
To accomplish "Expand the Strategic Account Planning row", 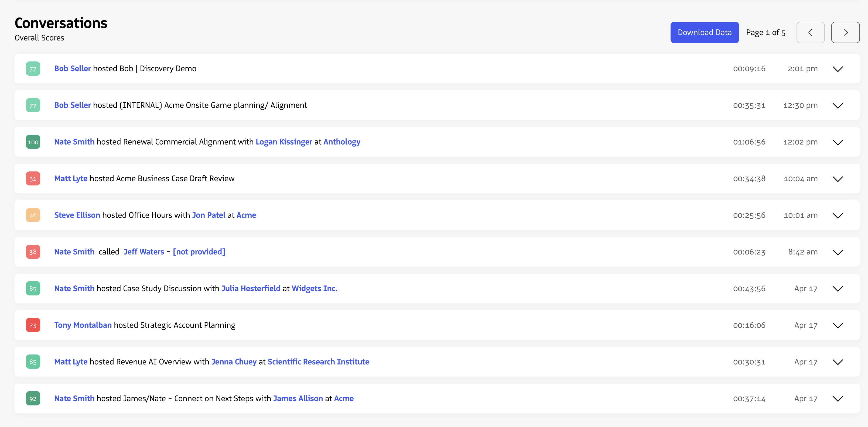I will (837, 325).
